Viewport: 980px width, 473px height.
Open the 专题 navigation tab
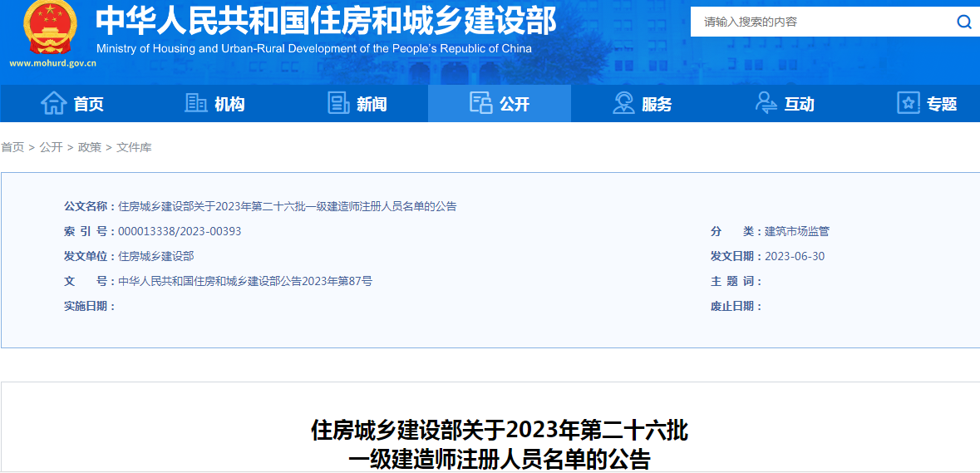918,104
